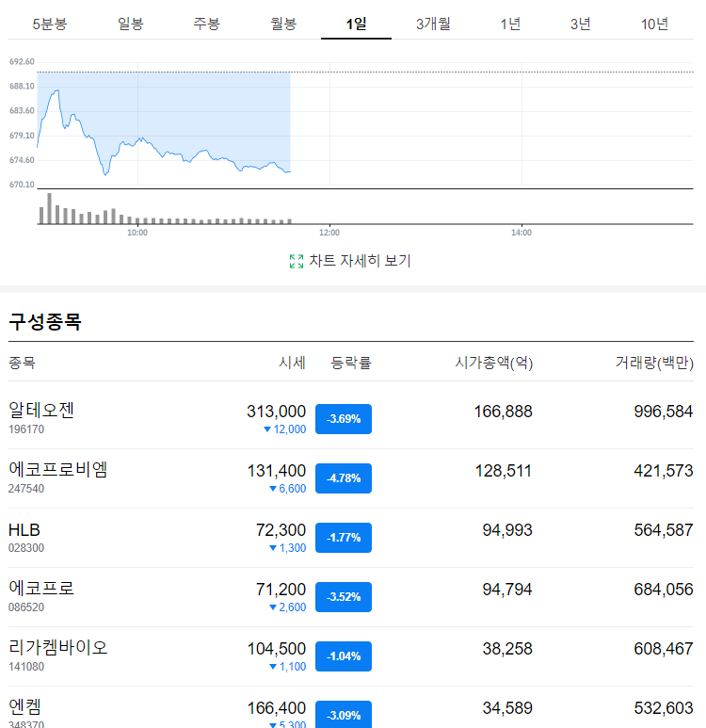Click the -1.04% change badge

(344, 656)
